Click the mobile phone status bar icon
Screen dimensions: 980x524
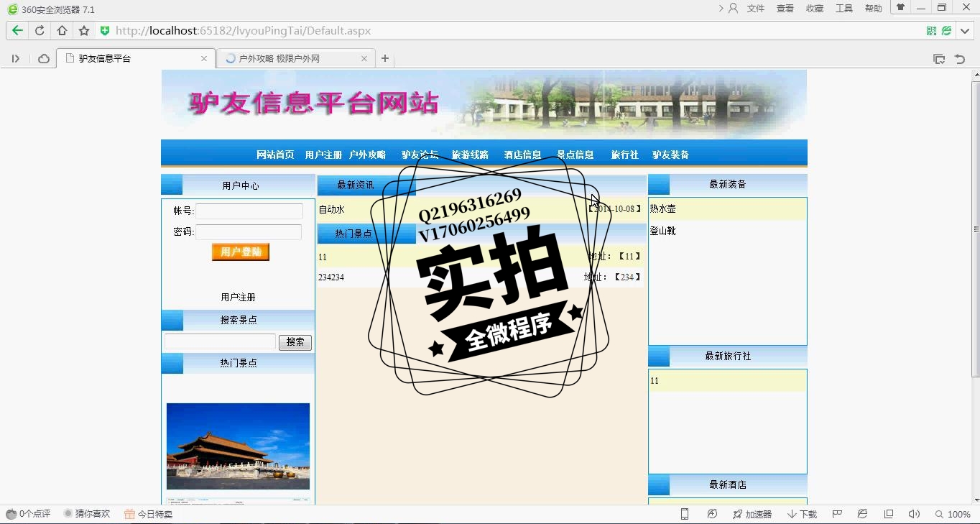685,514
